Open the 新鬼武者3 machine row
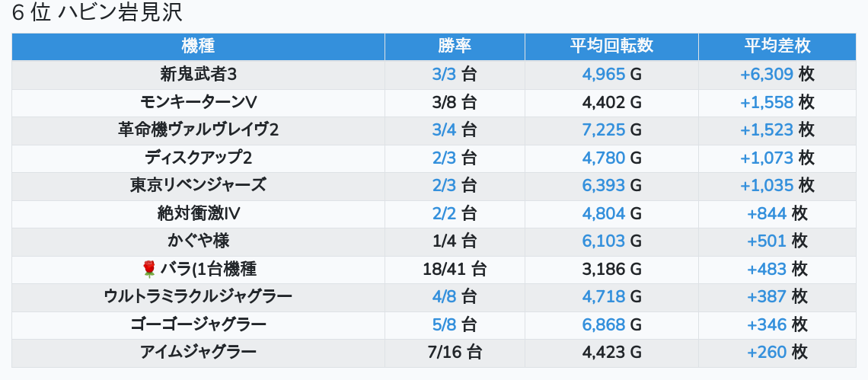 tap(198, 75)
